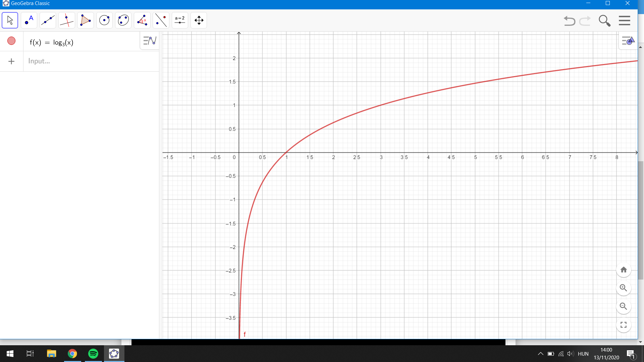Select the Move Graphics View tool
The image size is (644, 362).
pos(199,20)
